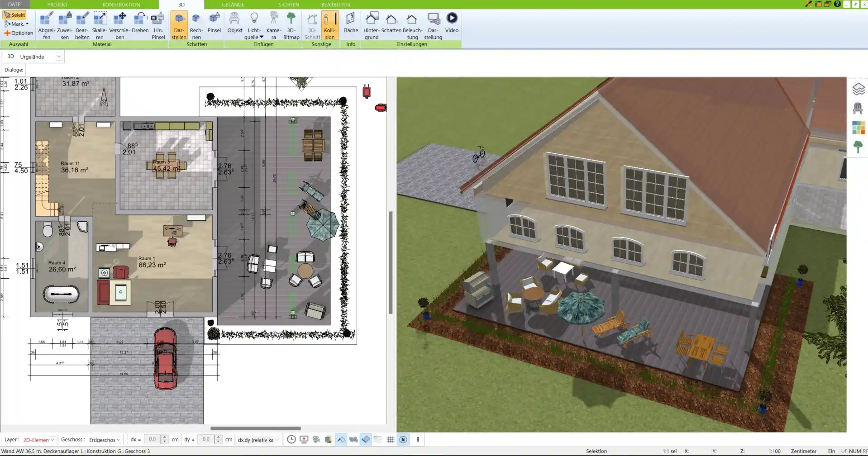Select the Pinsel shadow tool
Screen dimensions: 868x456
click(214, 23)
